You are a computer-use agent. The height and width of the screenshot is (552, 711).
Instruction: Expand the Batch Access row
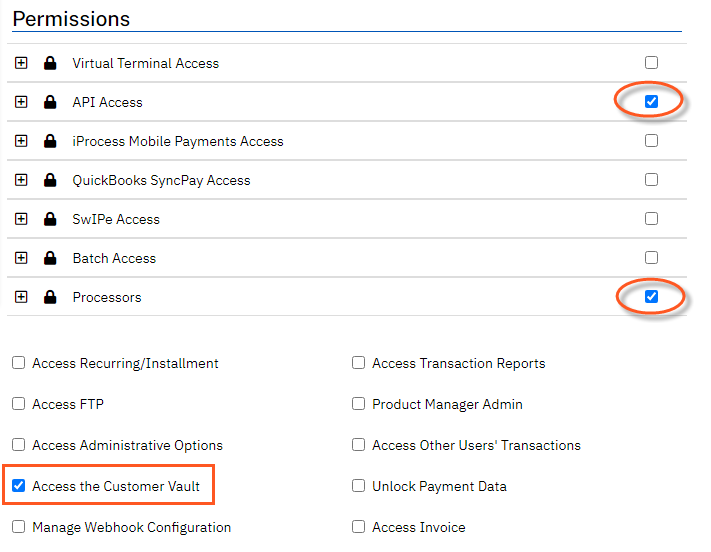(21, 258)
